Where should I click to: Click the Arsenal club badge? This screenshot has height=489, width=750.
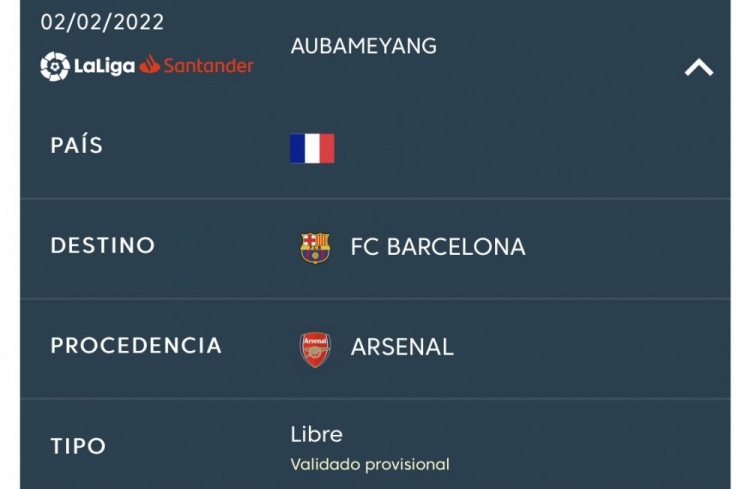(x=315, y=349)
